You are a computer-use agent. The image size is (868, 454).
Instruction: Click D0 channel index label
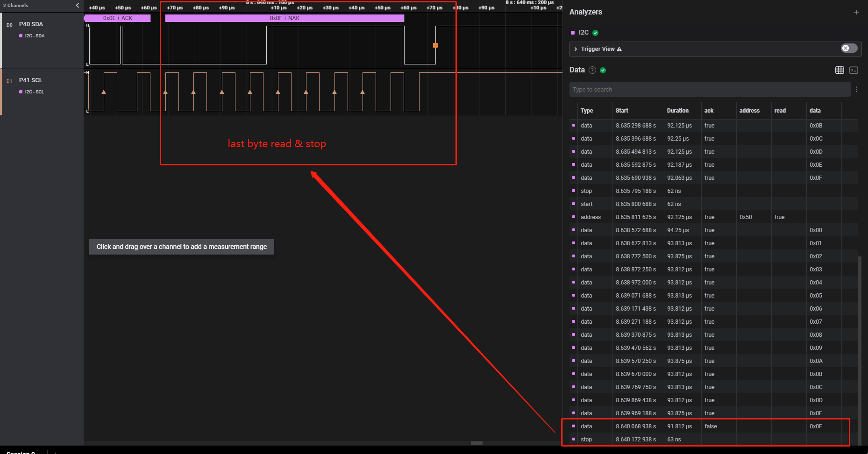(x=9, y=25)
